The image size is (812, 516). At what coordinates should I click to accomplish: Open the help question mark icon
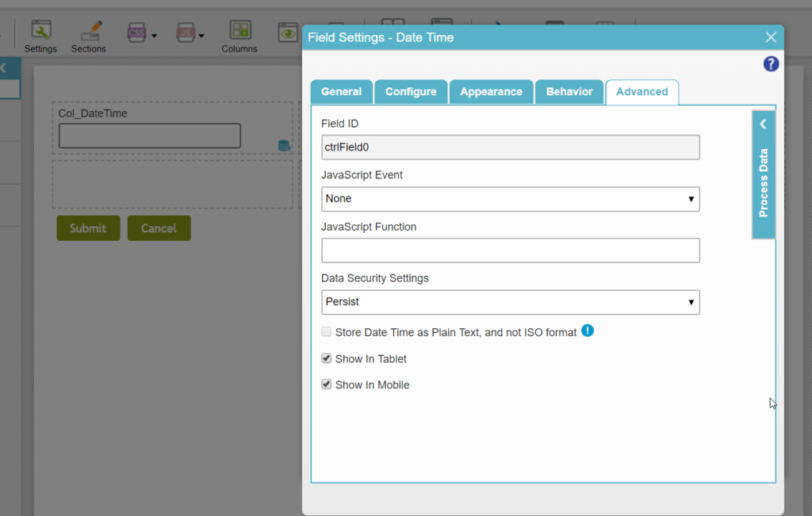tap(771, 63)
